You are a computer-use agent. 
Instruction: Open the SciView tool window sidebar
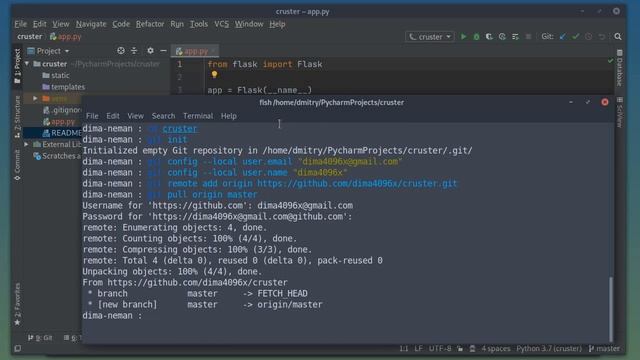click(619, 112)
